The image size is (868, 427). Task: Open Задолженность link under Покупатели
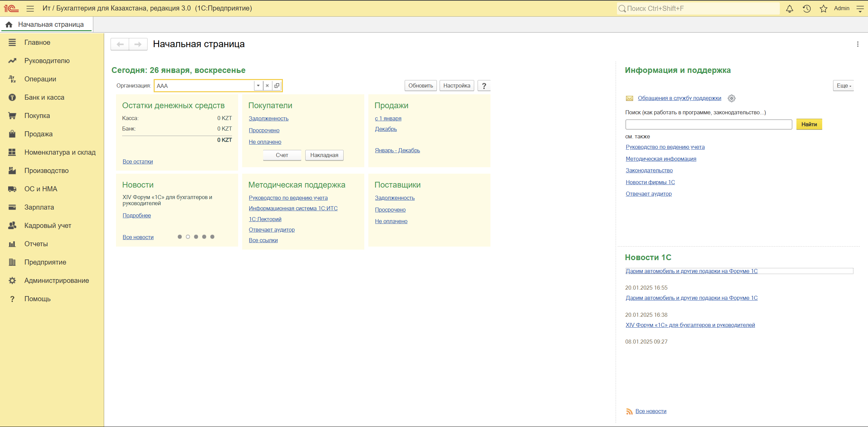point(269,119)
